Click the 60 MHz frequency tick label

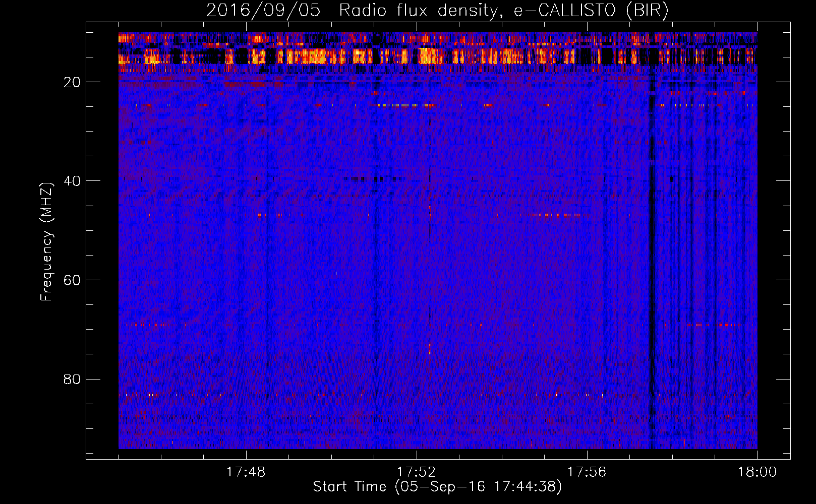(73, 280)
